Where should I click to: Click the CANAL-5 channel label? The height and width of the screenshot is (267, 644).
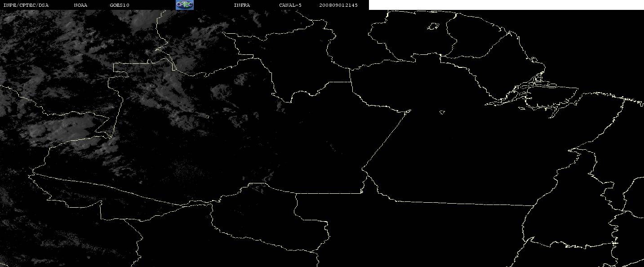click(x=290, y=5)
